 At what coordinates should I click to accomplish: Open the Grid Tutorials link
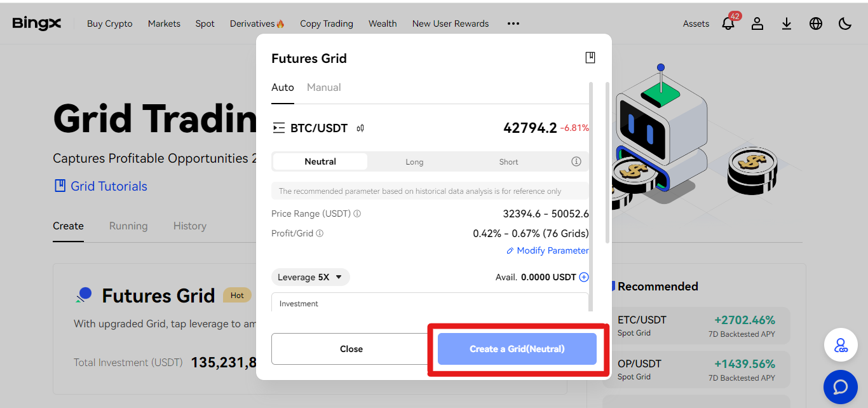100,186
